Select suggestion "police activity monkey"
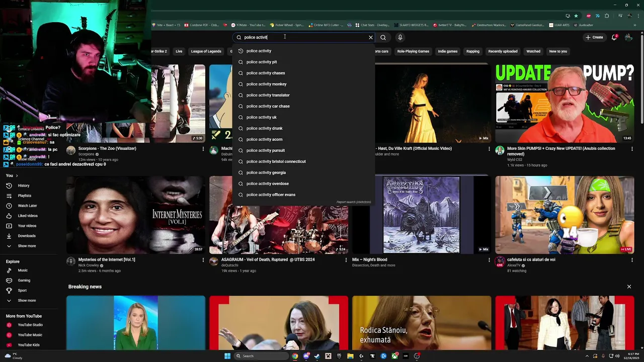644x362 pixels. pyautogui.click(x=304, y=84)
